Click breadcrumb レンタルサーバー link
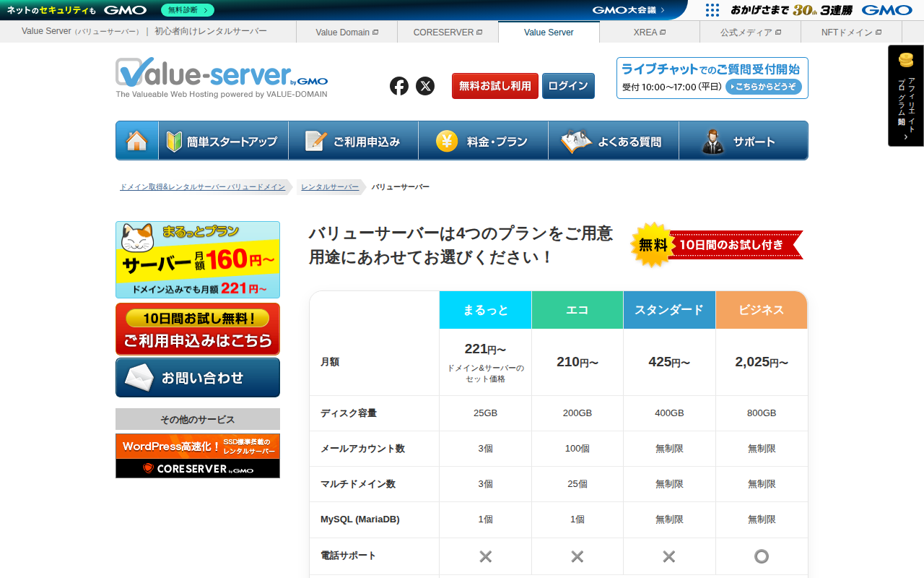Screen dimensions: 924x578 (x=330, y=187)
